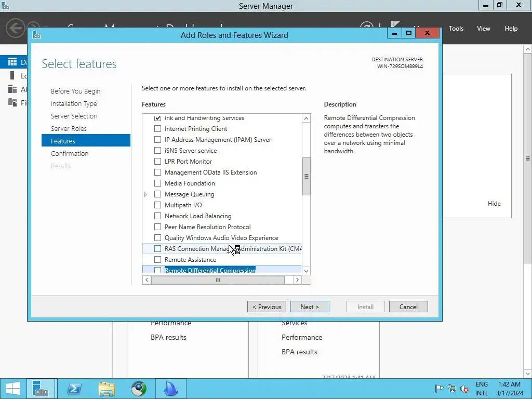Select the Local Server icon in Server Manager sidebar

pyautogui.click(x=12, y=75)
